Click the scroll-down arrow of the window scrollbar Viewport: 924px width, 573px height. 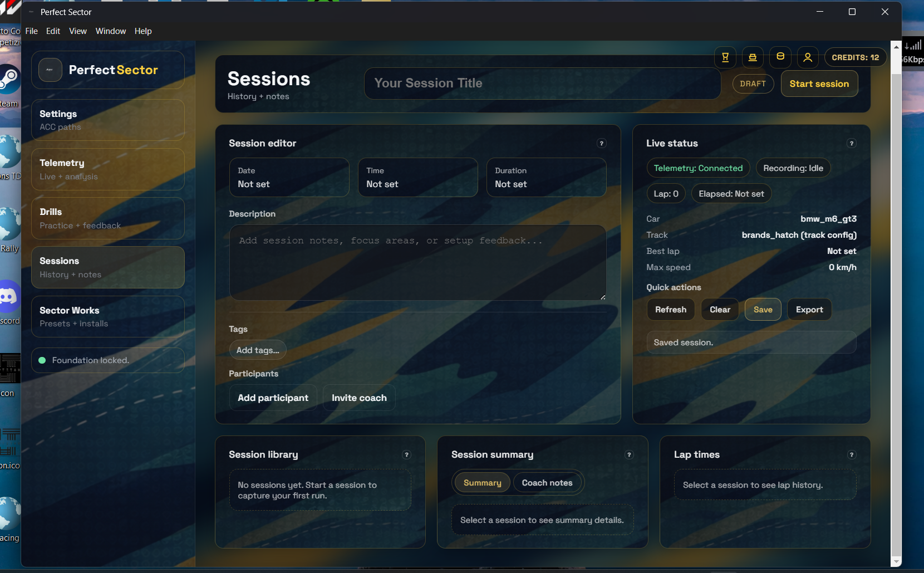pos(896,561)
